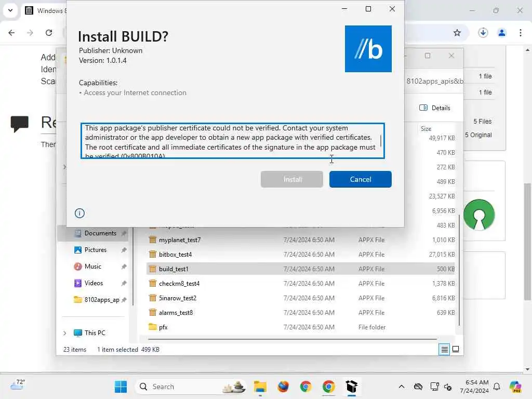
Task: Click Explorer vertical scrollbar
Action: [459, 270]
